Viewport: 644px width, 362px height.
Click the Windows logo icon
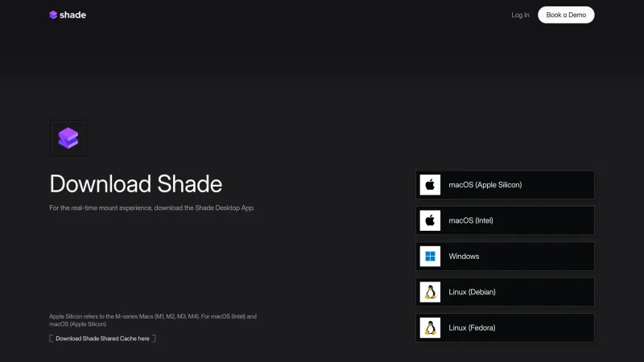click(x=430, y=256)
